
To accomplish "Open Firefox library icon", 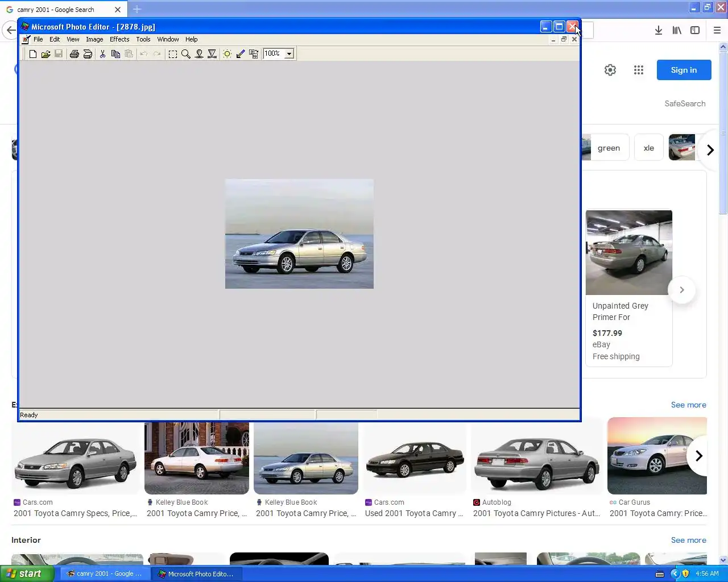I will pyautogui.click(x=677, y=30).
